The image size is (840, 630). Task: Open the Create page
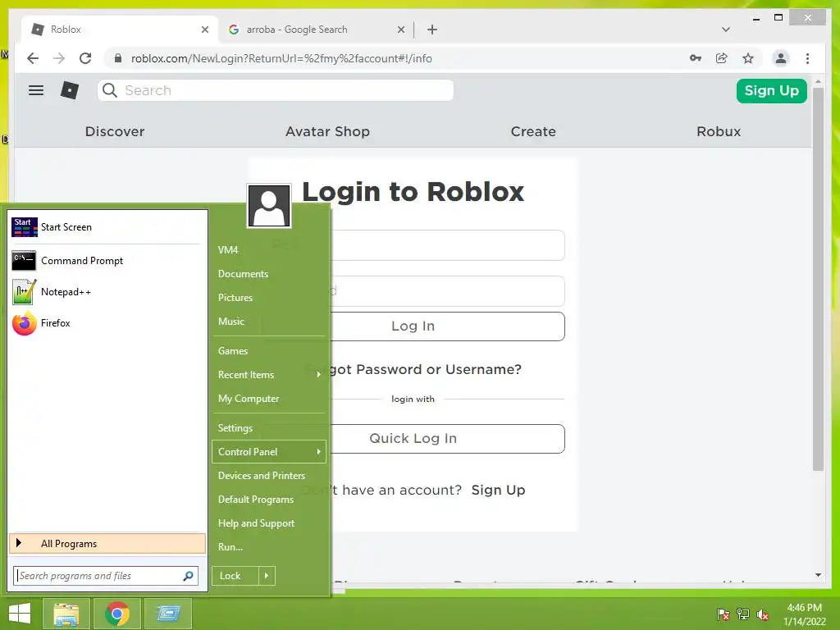pyautogui.click(x=533, y=132)
